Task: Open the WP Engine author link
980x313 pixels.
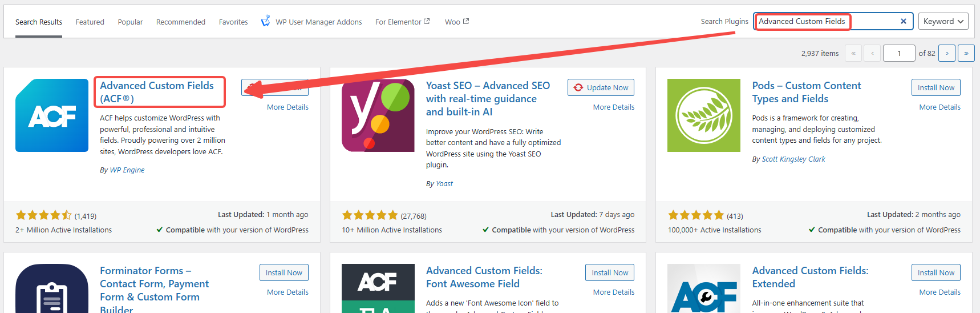Action: point(127,170)
